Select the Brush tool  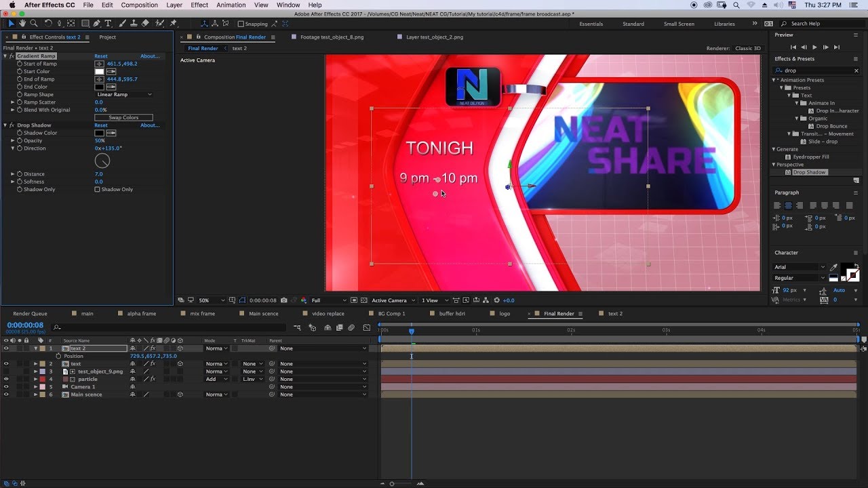click(123, 24)
